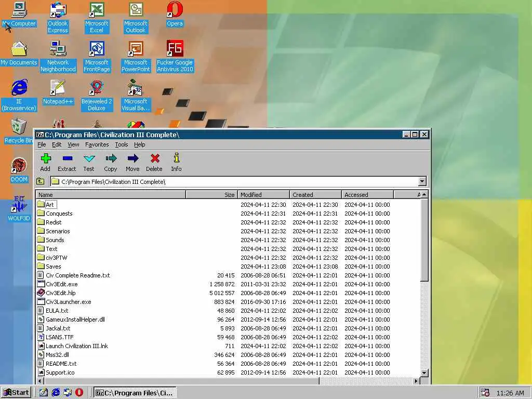Open the Info toolbar icon

pyautogui.click(x=176, y=163)
